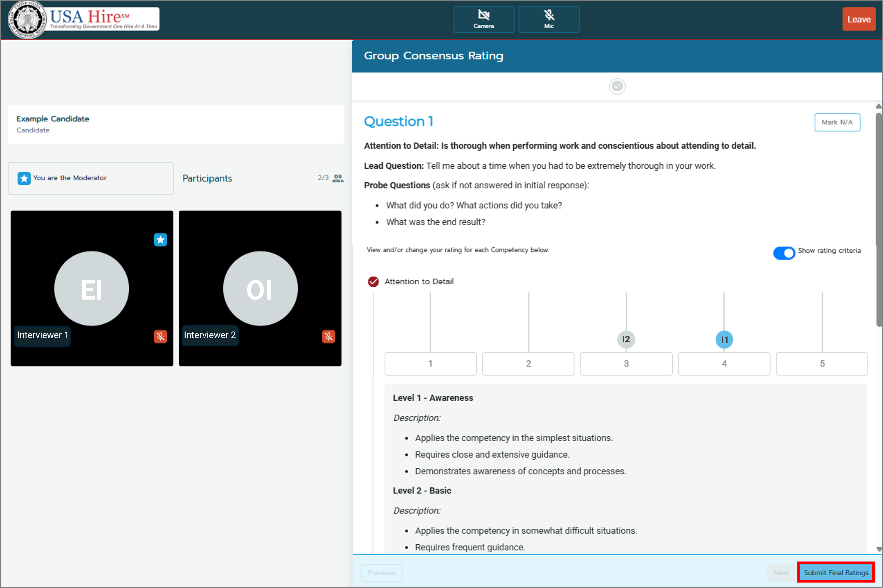Screen dimensions: 883x588
Task: Click the Question 1 heading
Action: coord(399,122)
